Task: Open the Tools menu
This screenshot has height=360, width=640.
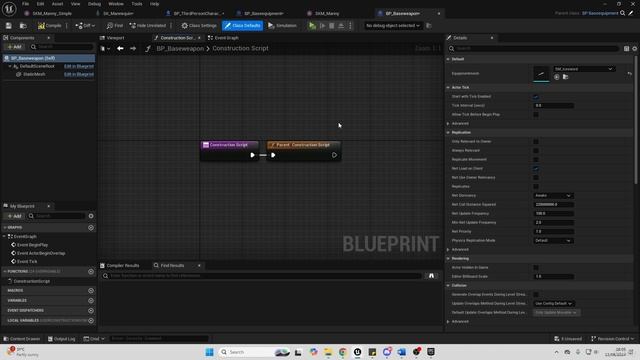Action: coord(137,4)
